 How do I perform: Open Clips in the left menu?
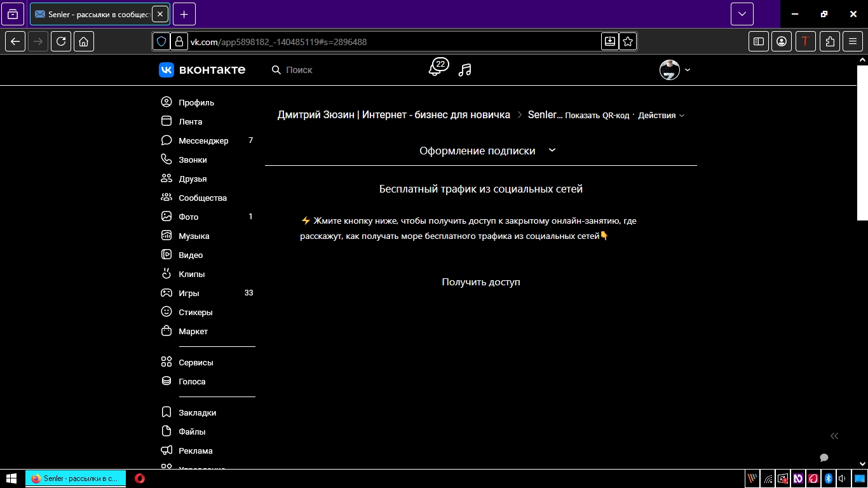(191, 274)
